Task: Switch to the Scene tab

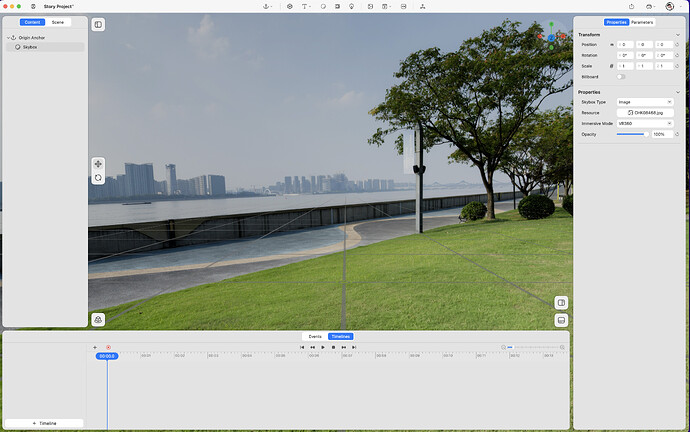Action: click(58, 22)
